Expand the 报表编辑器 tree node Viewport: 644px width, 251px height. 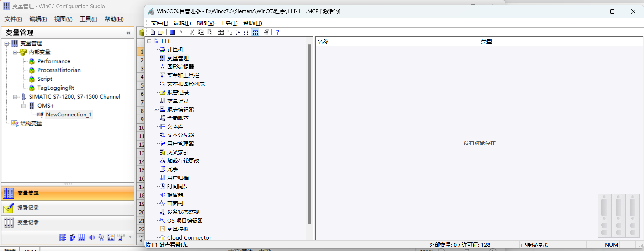click(x=156, y=110)
